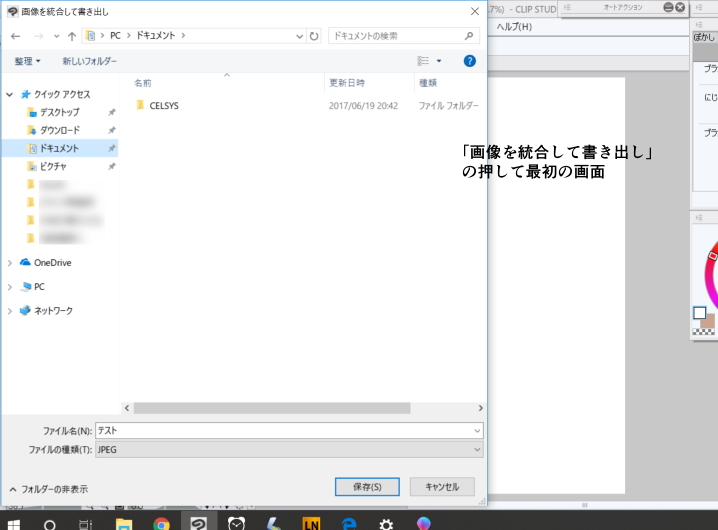Select OneDrive in navigation pane
The height and width of the screenshot is (530, 718).
click(52, 263)
